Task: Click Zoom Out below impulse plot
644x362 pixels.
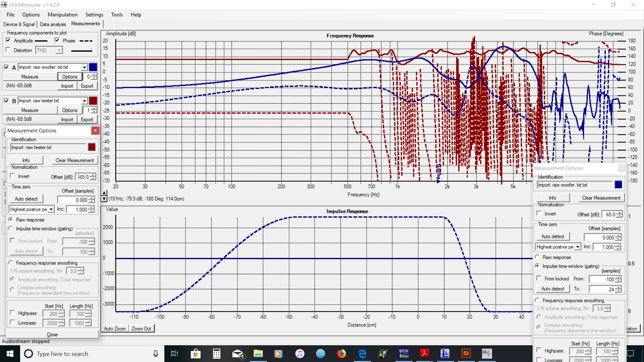Action: tap(141, 328)
